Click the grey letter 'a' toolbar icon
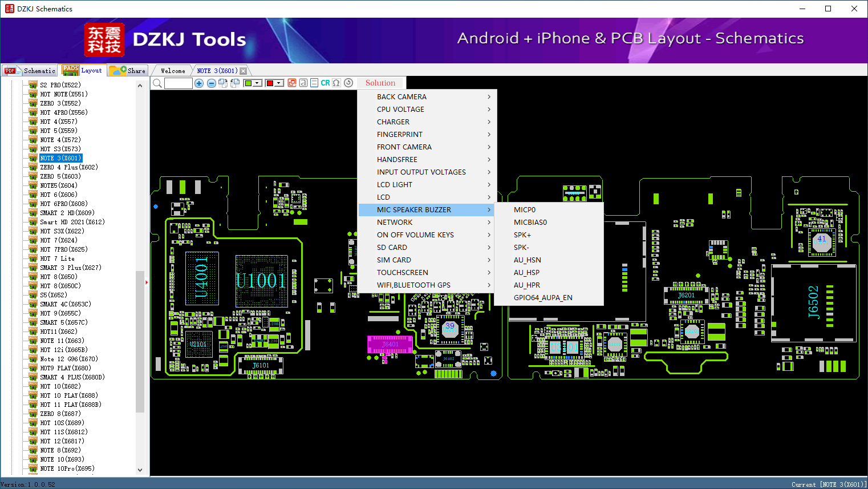Screen dimensions: 868x489 [303, 83]
